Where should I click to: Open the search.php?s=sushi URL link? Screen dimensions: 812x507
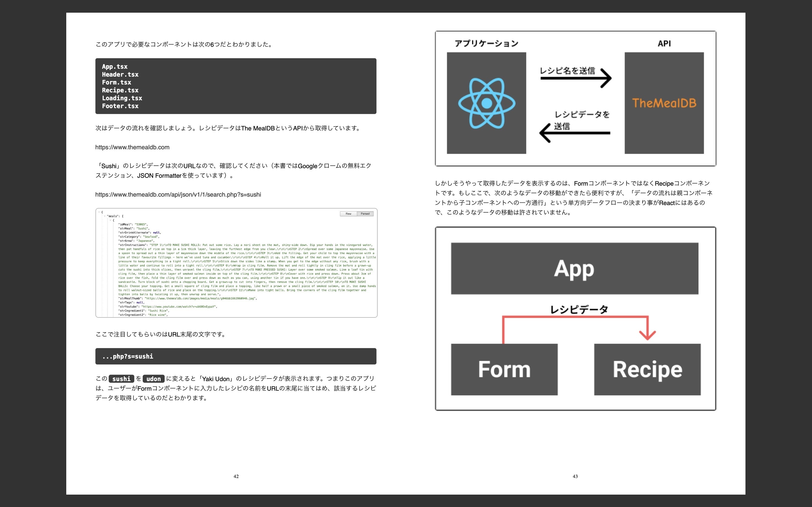coord(178,194)
